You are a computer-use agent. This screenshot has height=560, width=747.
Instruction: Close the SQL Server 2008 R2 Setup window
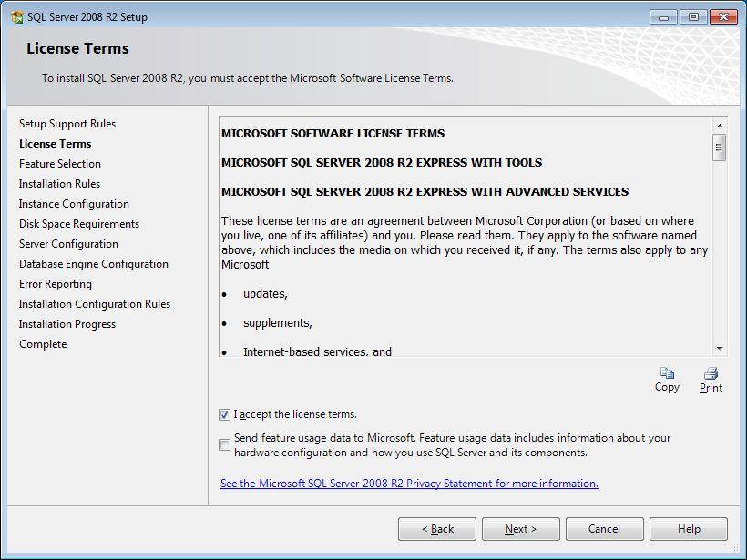723,17
